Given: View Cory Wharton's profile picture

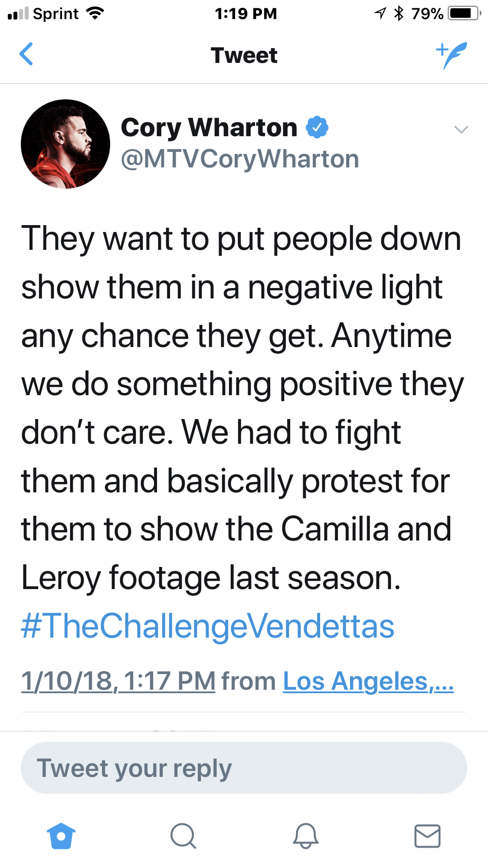Looking at the screenshot, I should click(66, 144).
